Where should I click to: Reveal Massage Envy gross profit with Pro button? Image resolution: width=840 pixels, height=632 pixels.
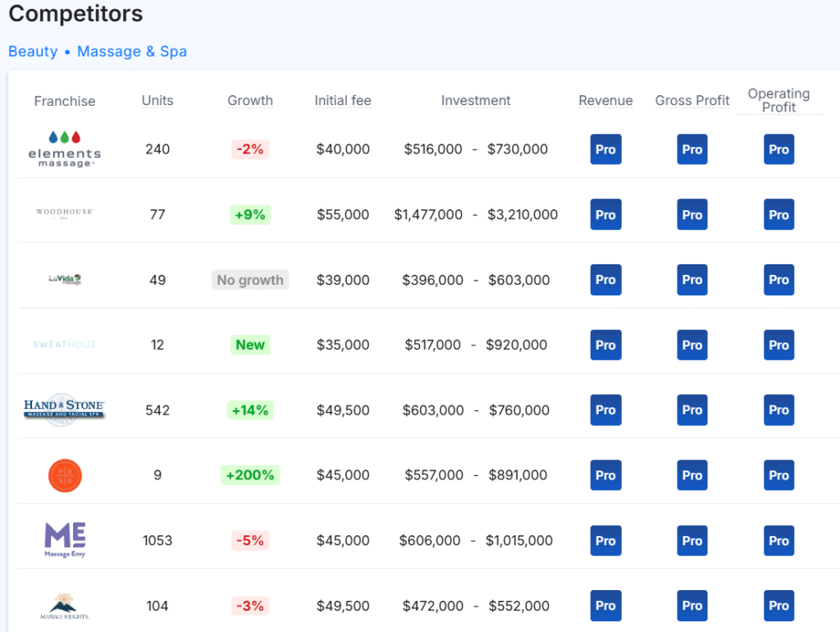tap(692, 540)
